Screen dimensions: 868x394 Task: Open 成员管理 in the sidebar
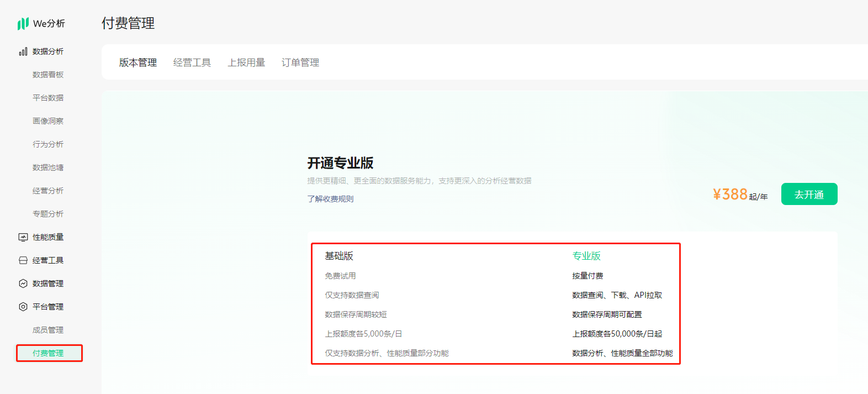coord(48,330)
